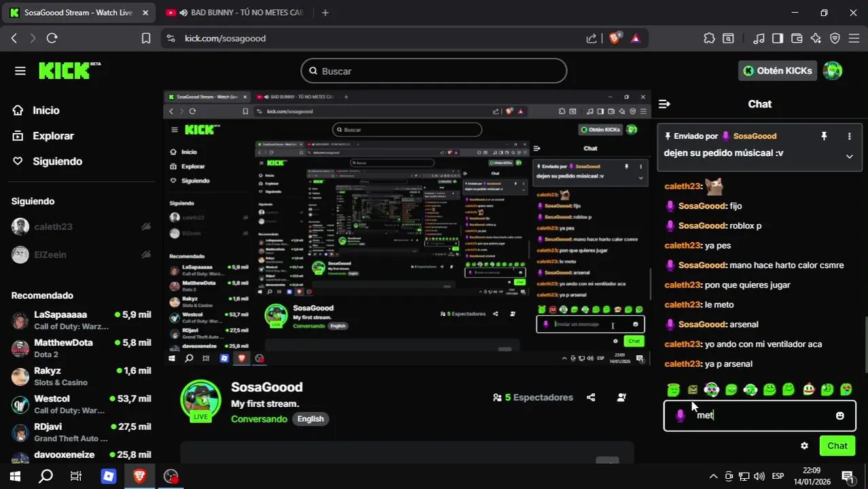The height and width of the screenshot is (489, 868).
Task: Bookmark this page
Action: coord(145,39)
